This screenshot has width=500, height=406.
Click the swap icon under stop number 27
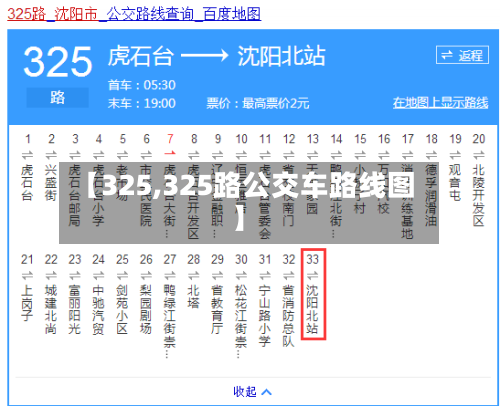170,276
